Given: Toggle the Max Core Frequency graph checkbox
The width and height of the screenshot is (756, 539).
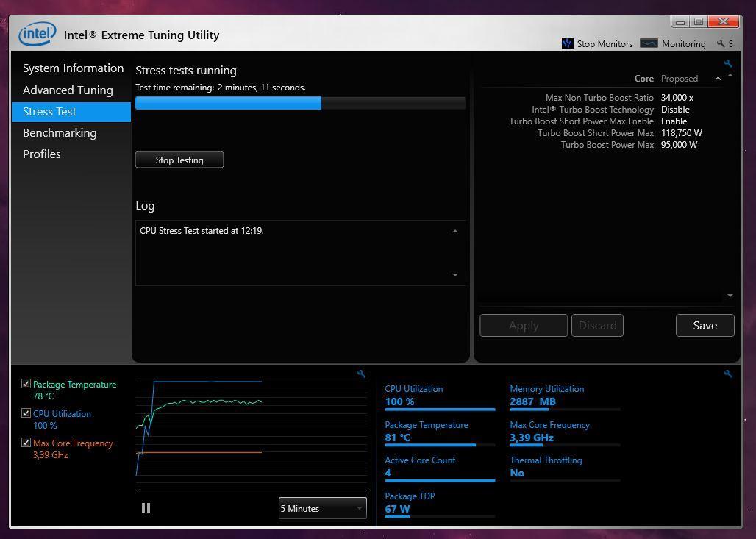Looking at the screenshot, I should pos(26,443).
